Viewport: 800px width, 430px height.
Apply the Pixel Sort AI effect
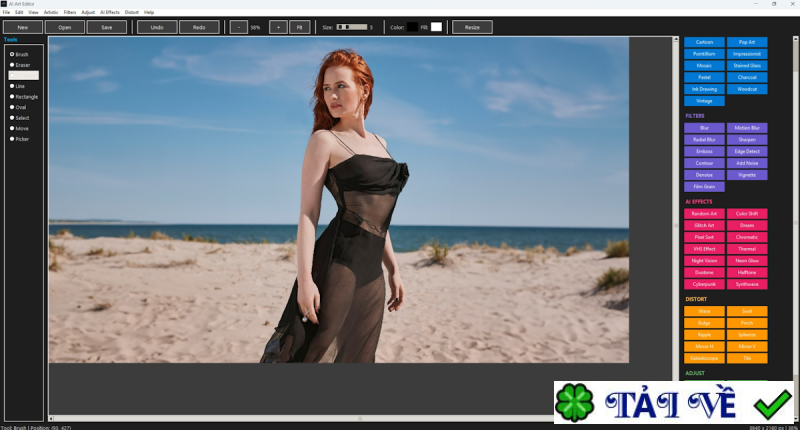[704, 237]
